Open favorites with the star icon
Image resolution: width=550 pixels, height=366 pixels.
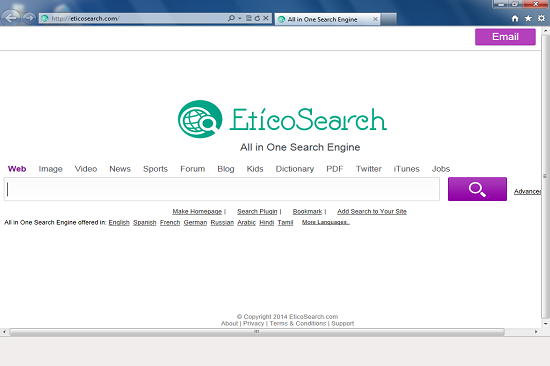coord(528,19)
